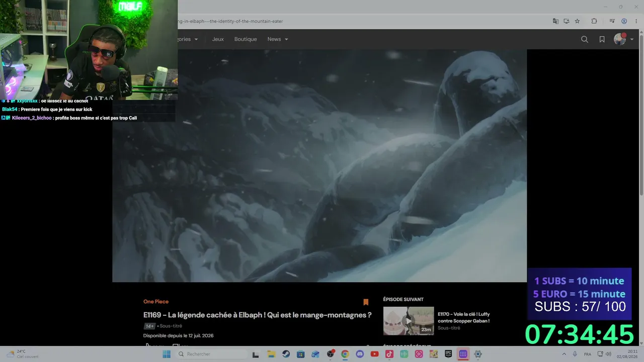Show hidden system tray icons
This screenshot has width=644, height=362.
[564, 354]
